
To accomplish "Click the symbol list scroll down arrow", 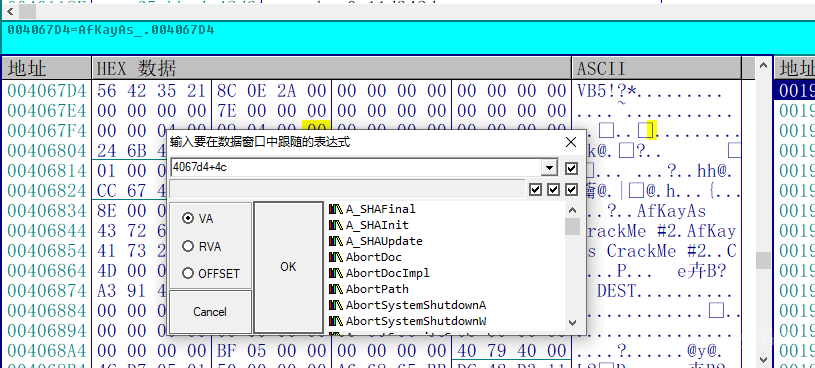I will (x=572, y=323).
